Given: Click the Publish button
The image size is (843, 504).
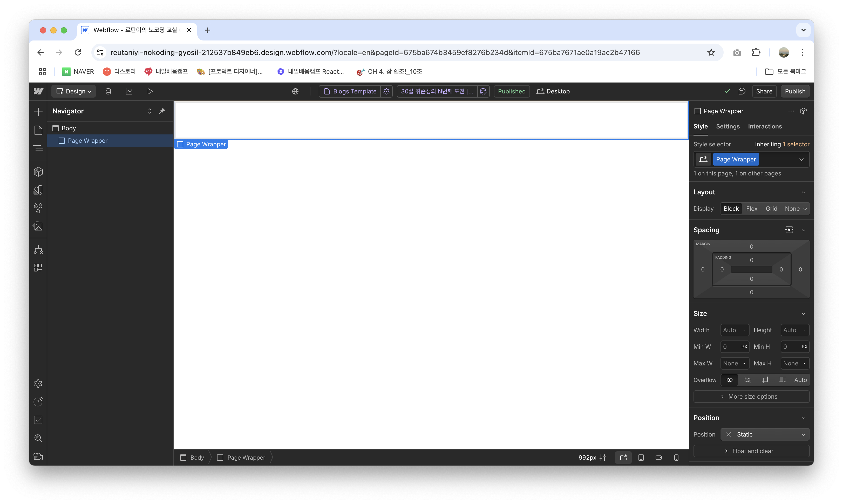Looking at the screenshot, I should (x=795, y=91).
